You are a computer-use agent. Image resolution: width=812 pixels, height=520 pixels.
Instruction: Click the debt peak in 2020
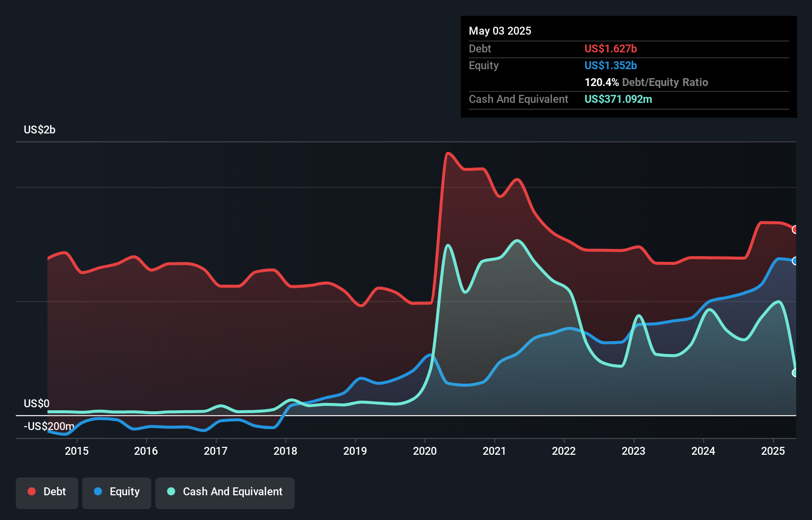click(448, 153)
